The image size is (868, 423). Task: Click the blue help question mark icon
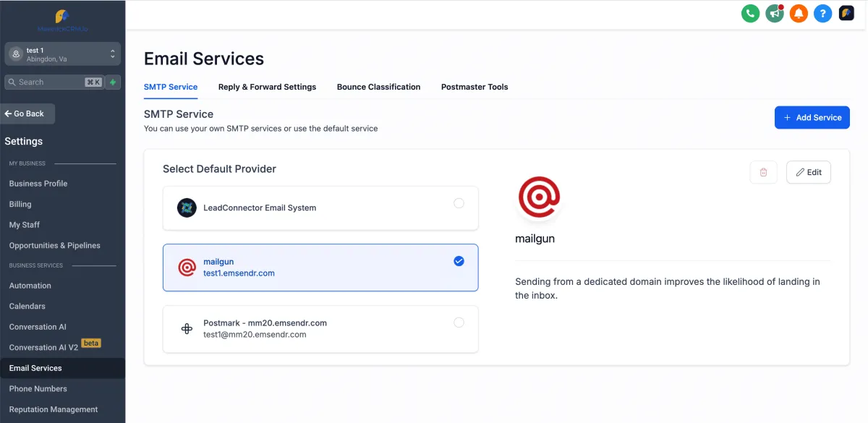click(822, 13)
